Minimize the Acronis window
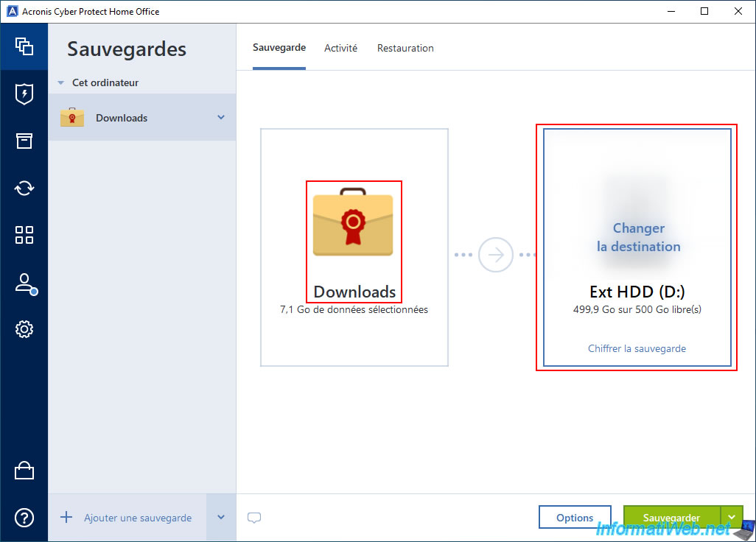Viewport: 756px width, 542px height. 671,11
